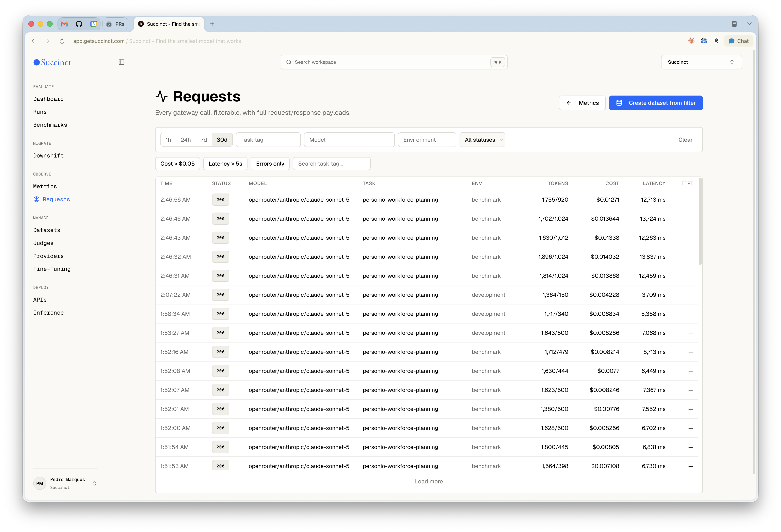The height and width of the screenshot is (532, 781).
Task: Focus the Task tag filter field
Action: click(268, 140)
